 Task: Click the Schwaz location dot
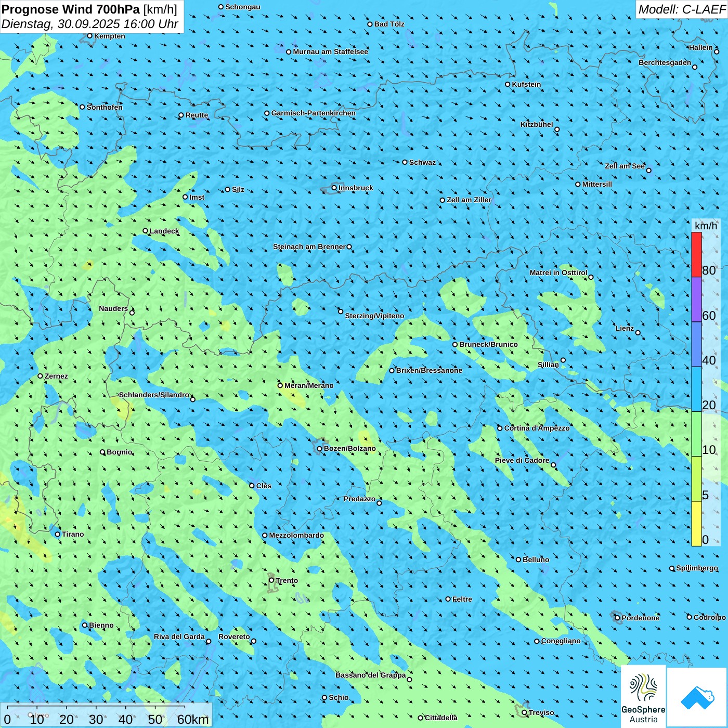(405, 162)
